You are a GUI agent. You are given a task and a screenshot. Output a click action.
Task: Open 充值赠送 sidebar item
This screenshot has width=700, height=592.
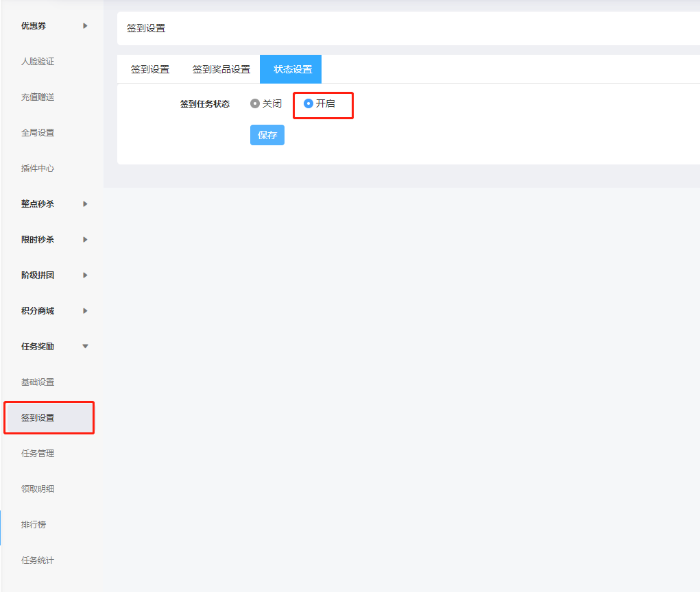pyautogui.click(x=38, y=97)
